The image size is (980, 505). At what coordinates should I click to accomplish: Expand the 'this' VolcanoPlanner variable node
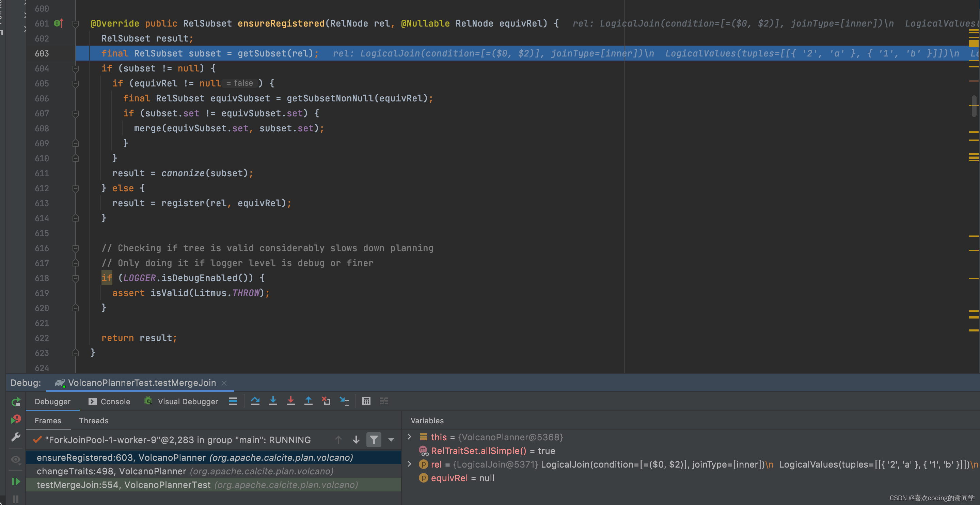coord(409,437)
